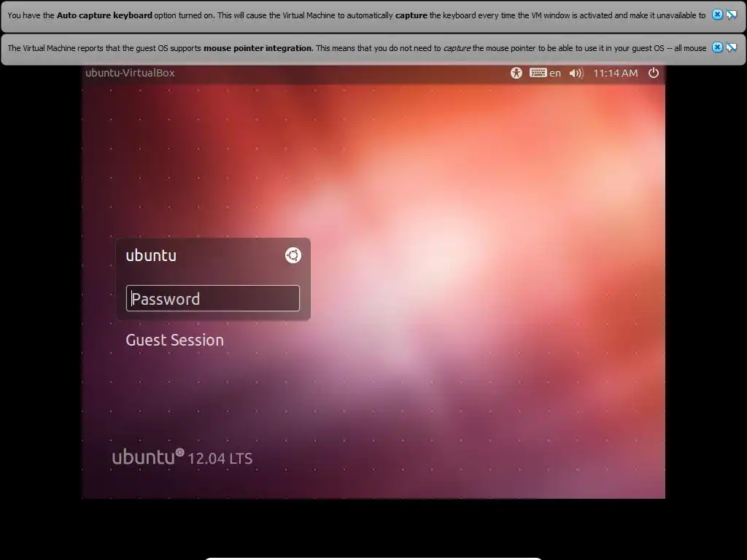The width and height of the screenshot is (747, 560).
Task: Close the mouse pointer integration notification
Action: [x=717, y=47]
